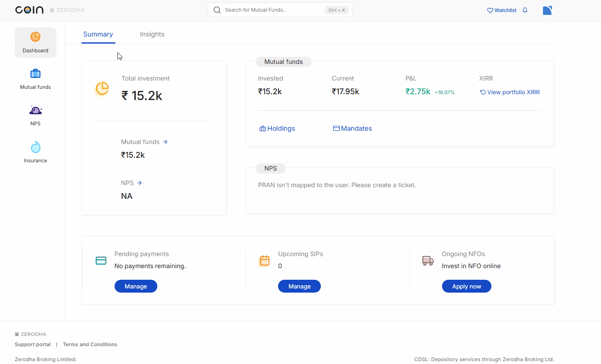
Task: Click the Coin logo
Action: coord(29,10)
